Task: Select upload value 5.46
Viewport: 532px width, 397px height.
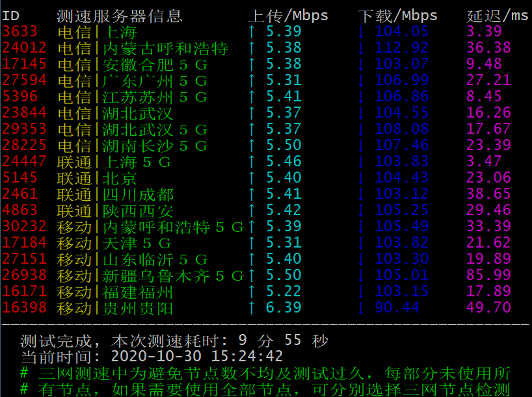Action: coord(284,161)
